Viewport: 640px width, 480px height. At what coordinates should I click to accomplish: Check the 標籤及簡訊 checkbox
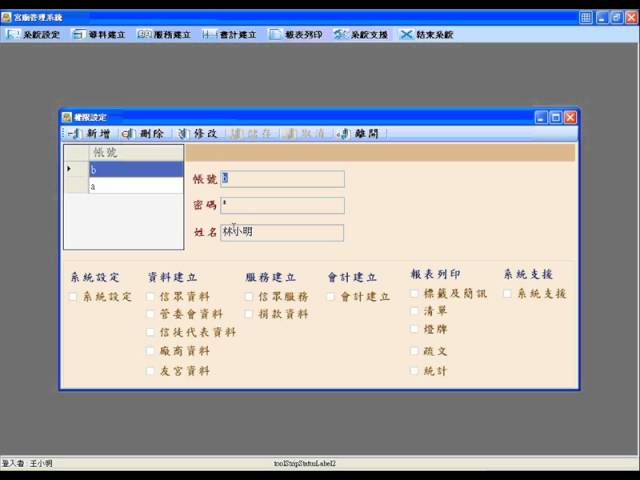(414, 293)
